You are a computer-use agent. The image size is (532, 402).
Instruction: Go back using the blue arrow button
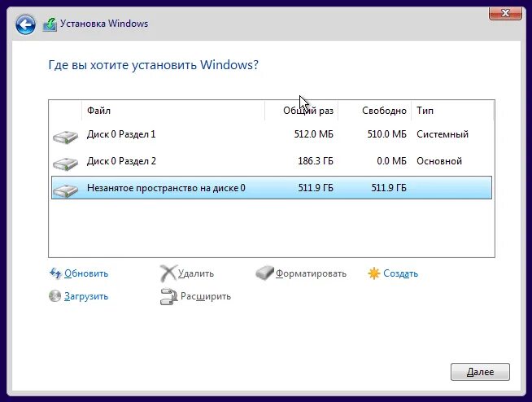pos(25,24)
